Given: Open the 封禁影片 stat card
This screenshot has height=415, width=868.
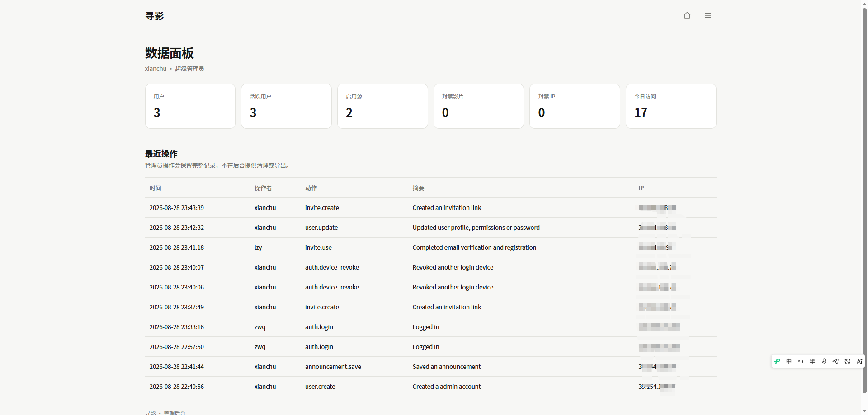Looking at the screenshot, I should [479, 106].
